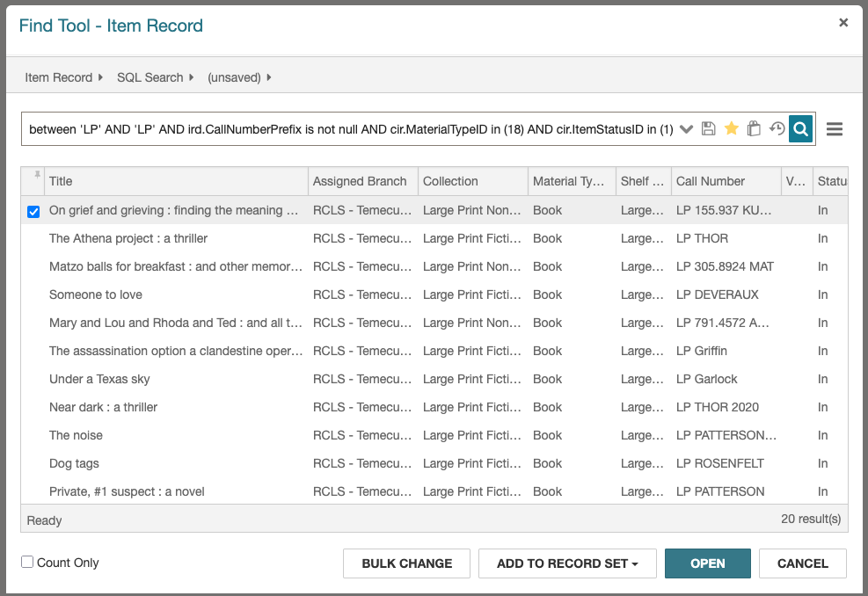Click the Bulk Change button

[x=406, y=563]
